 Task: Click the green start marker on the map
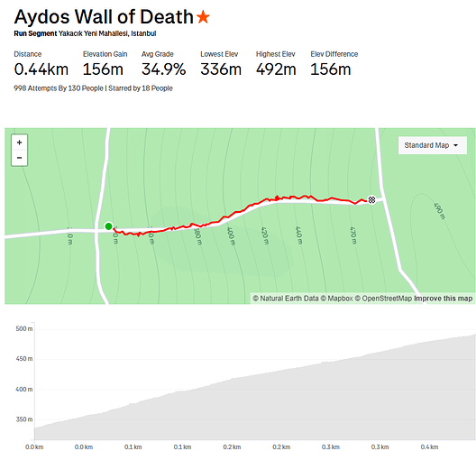pos(108,226)
